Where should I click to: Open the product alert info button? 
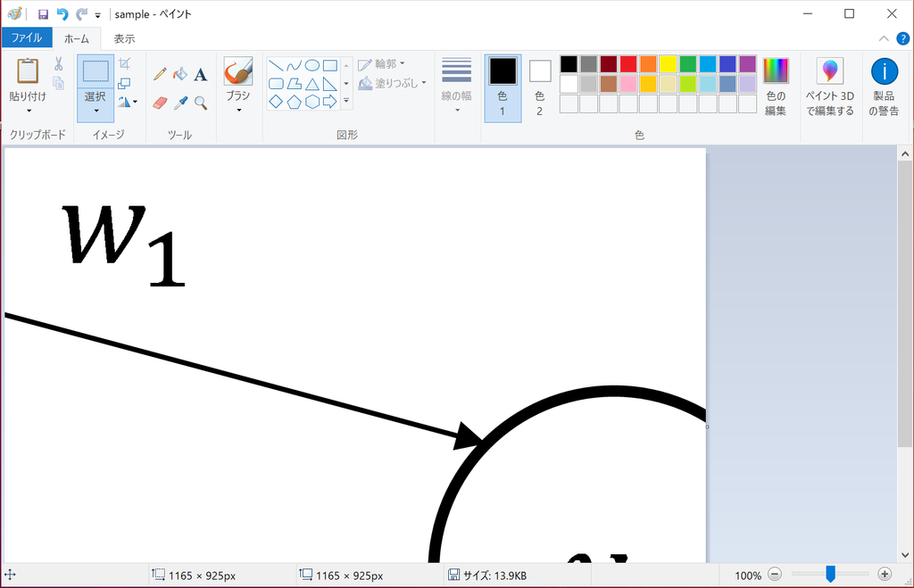pos(884,87)
